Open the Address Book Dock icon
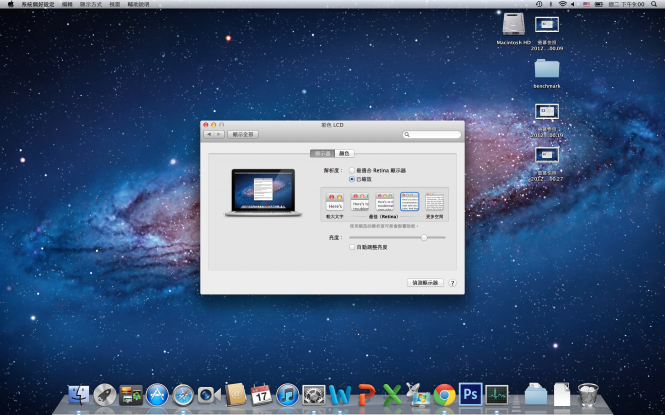Image resolution: width=665 pixels, height=415 pixels. click(235, 396)
